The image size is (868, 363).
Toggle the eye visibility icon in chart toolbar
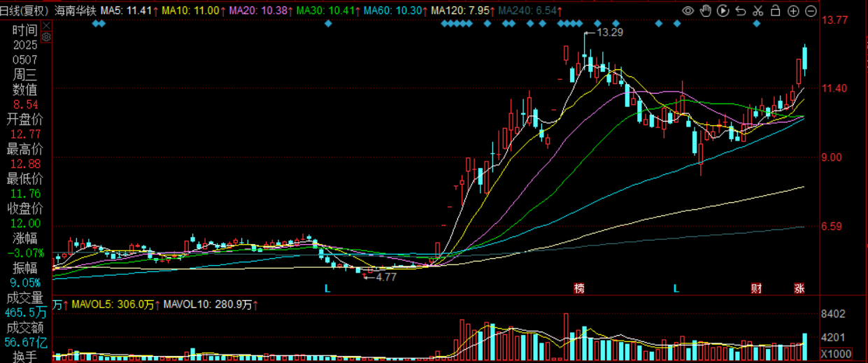tap(688, 11)
